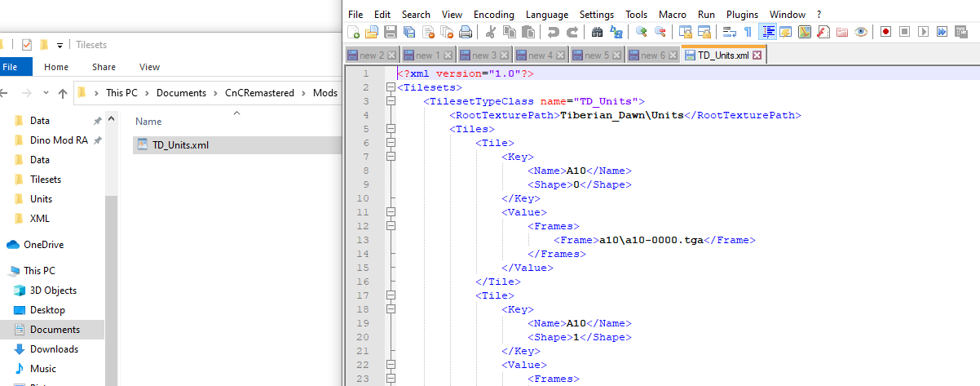Image resolution: width=980 pixels, height=386 pixels.
Task: Open the Home ribbon tab in Explorer
Action: [x=56, y=67]
